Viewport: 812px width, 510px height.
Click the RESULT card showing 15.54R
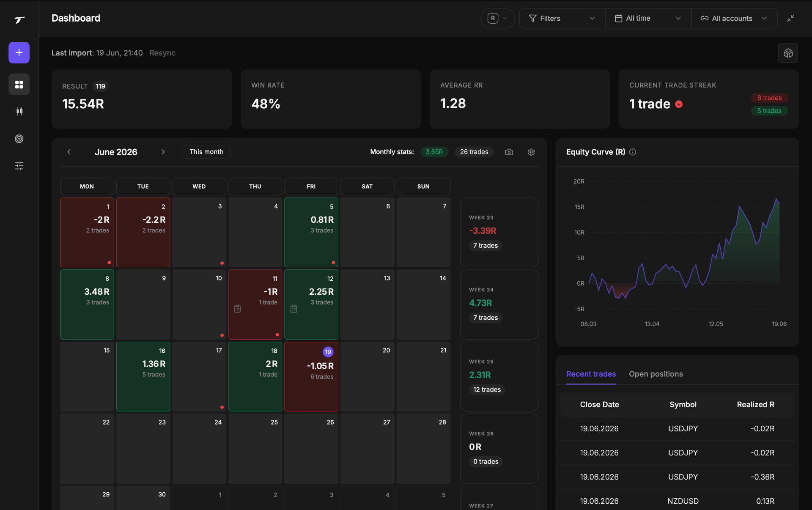[142, 99]
